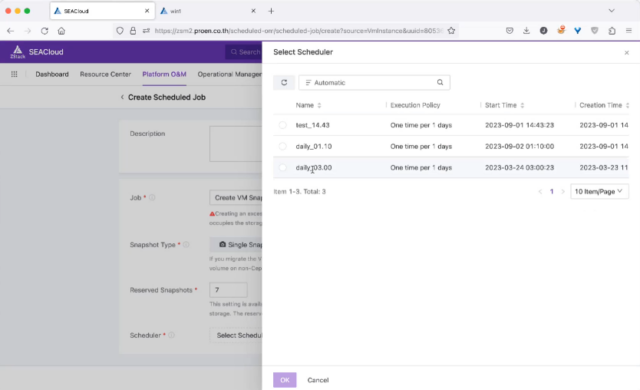Viewport: 640px width, 390px height.
Task: Cancel the scheduler selection
Action: 318,380
